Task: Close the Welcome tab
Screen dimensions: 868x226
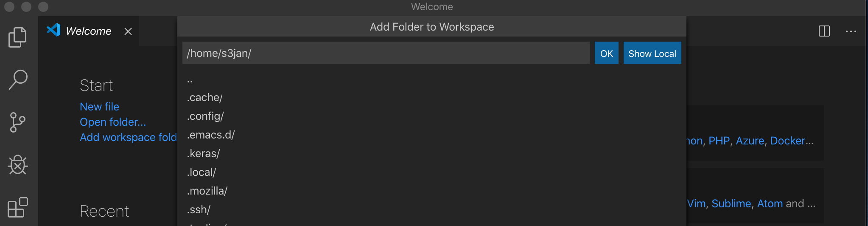Action: 128,31
